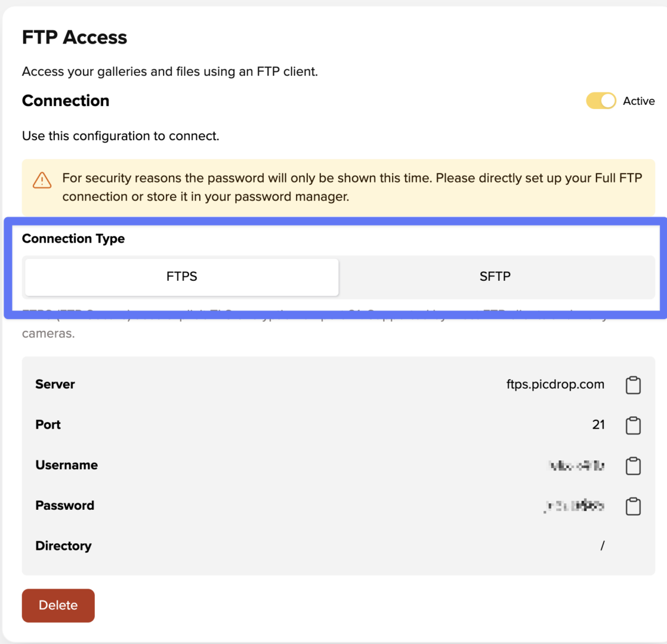Screen dimensions: 667x644
Task: Copy the port number using clipboard icon
Action: (633, 425)
